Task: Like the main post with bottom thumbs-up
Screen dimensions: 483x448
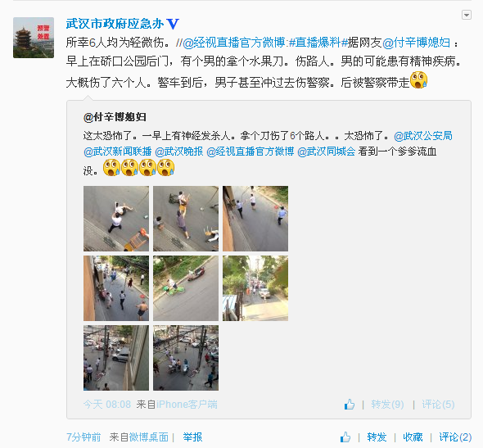Action: (x=345, y=437)
